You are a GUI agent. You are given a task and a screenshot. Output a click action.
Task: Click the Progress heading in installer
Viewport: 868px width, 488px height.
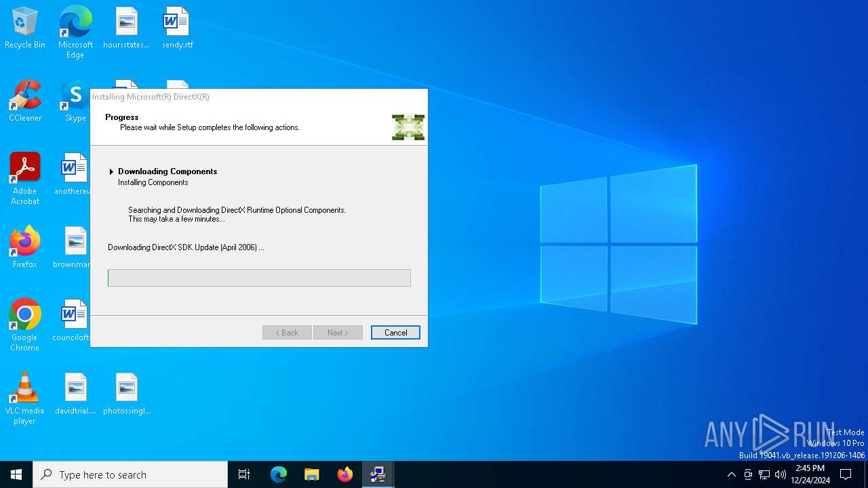122,117
